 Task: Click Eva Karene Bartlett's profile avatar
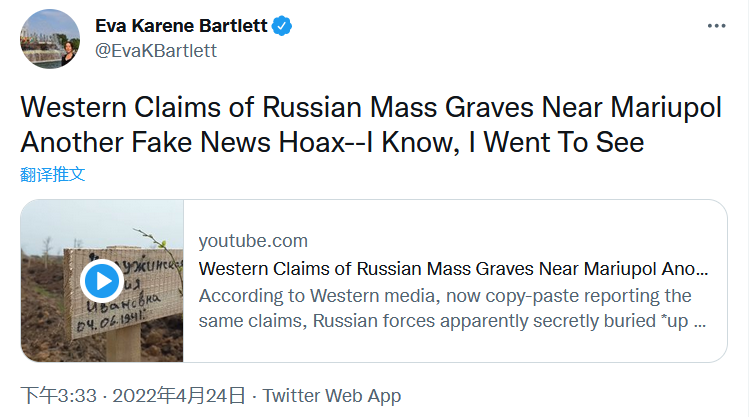point(50,39)
